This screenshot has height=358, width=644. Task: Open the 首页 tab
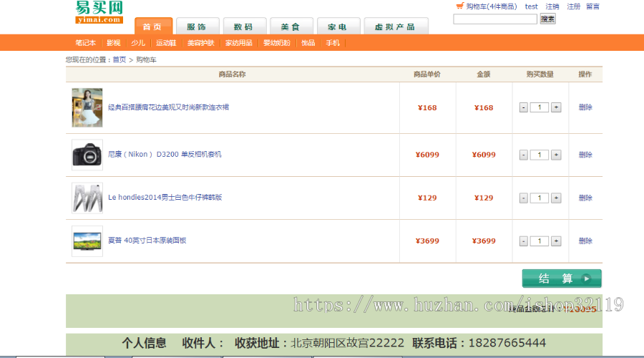[x=153, y=26]
